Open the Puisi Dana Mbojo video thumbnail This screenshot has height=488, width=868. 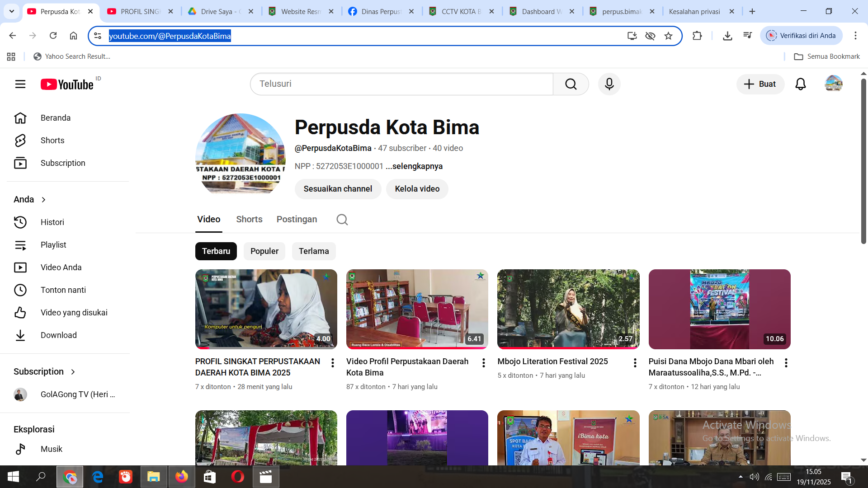click(719, 309)
